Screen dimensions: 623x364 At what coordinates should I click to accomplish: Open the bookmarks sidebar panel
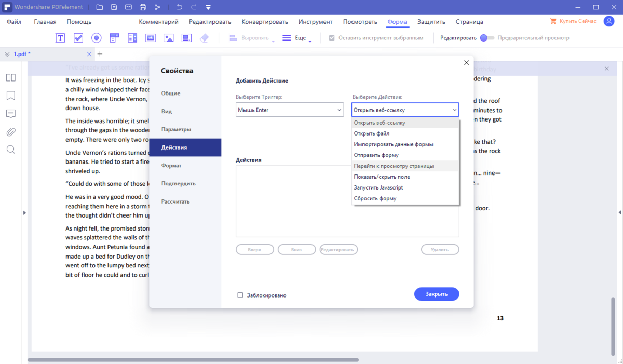[x=10, y=96]
